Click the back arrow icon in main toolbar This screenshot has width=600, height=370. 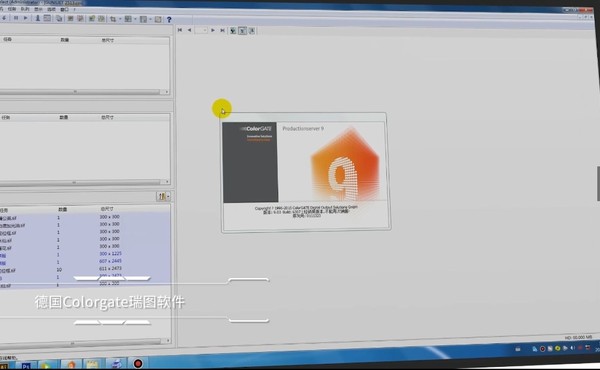click(4, 18)
